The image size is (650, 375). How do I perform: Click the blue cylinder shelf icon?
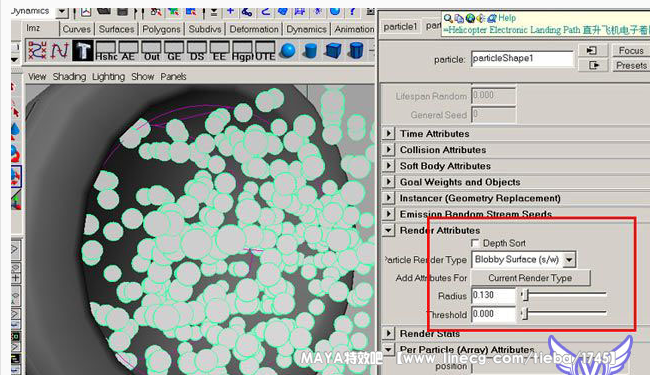tap(310, 51)
